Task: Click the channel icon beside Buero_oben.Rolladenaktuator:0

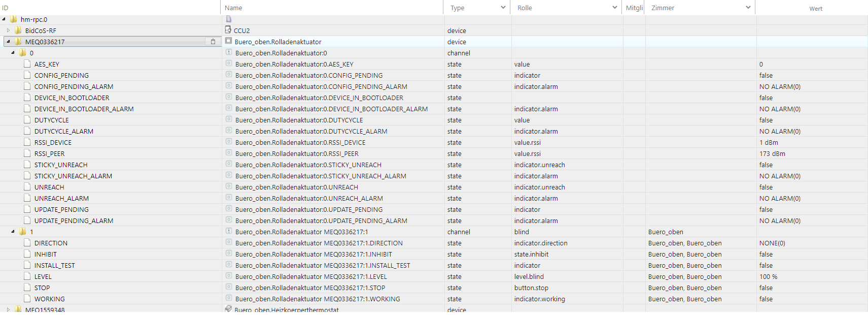Action: 229,52
